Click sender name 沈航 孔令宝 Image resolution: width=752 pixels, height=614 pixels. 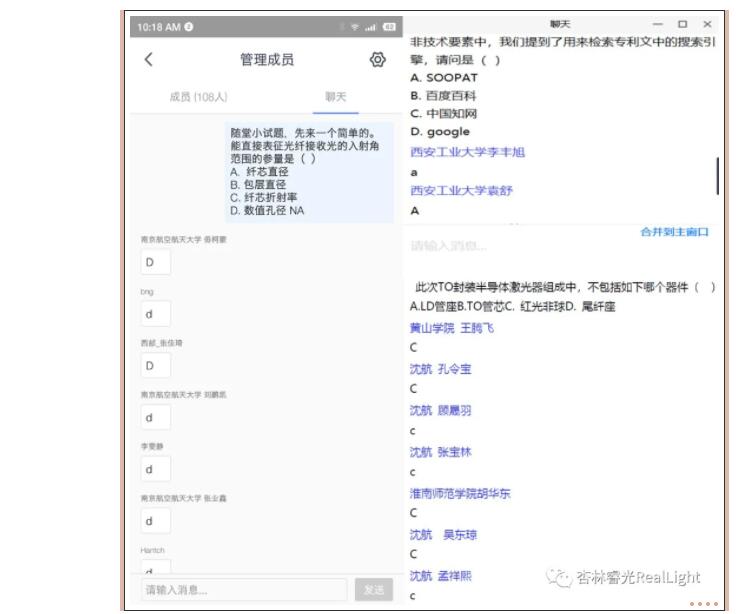click(440, 369)
